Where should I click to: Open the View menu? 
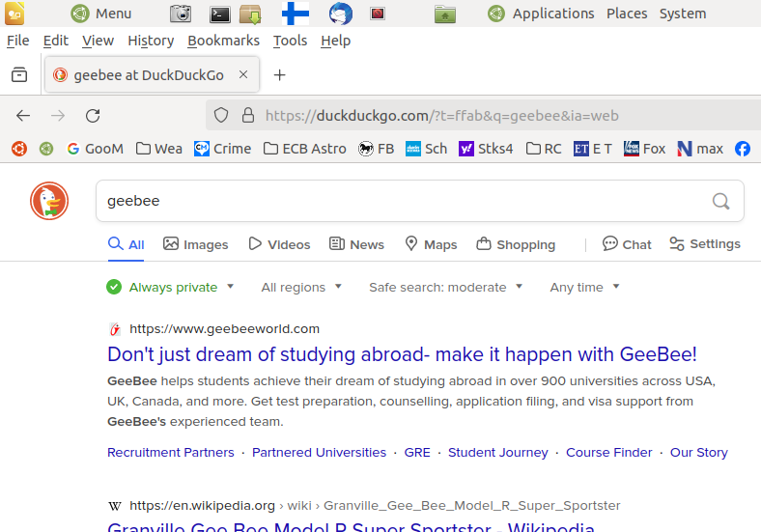[98, 41]
